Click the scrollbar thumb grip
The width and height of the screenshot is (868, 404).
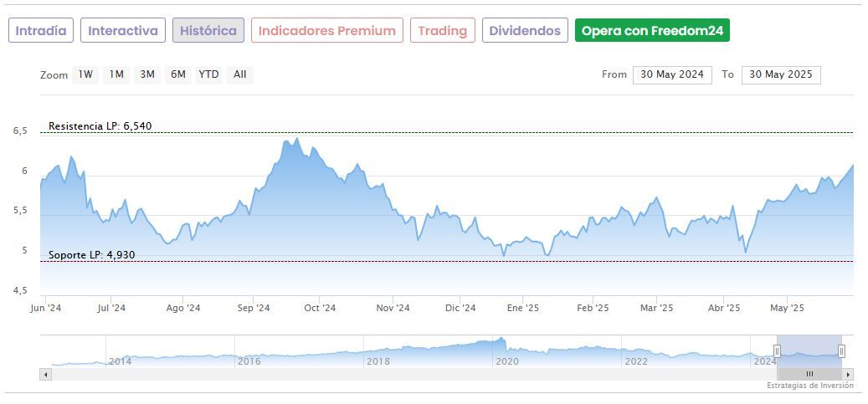[809, 374]
